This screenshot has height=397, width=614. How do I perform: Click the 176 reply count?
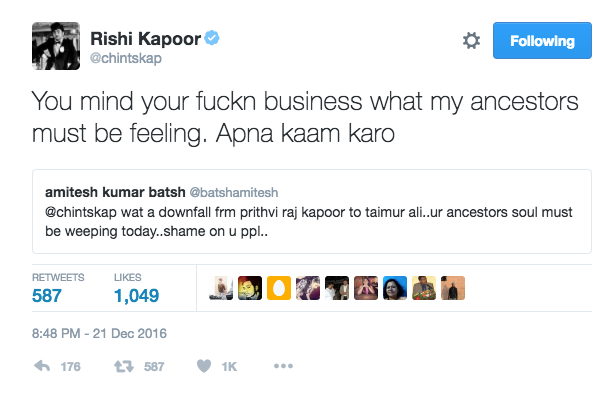70,366
